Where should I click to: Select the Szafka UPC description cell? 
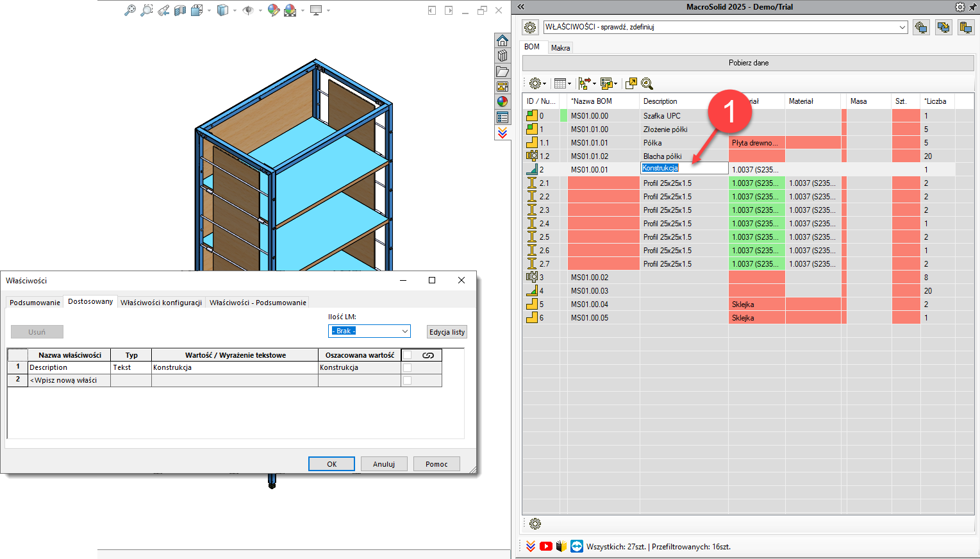[x=684, y=116]
